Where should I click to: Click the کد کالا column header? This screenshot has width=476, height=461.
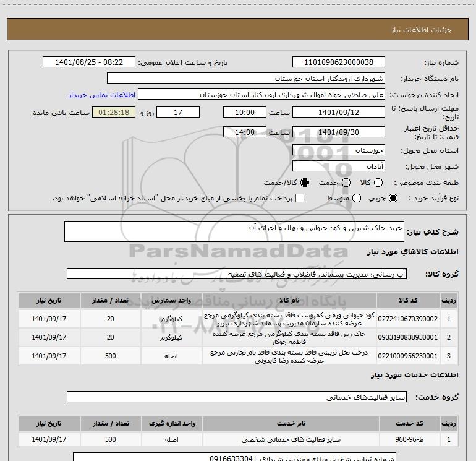(x=408, y=301)
